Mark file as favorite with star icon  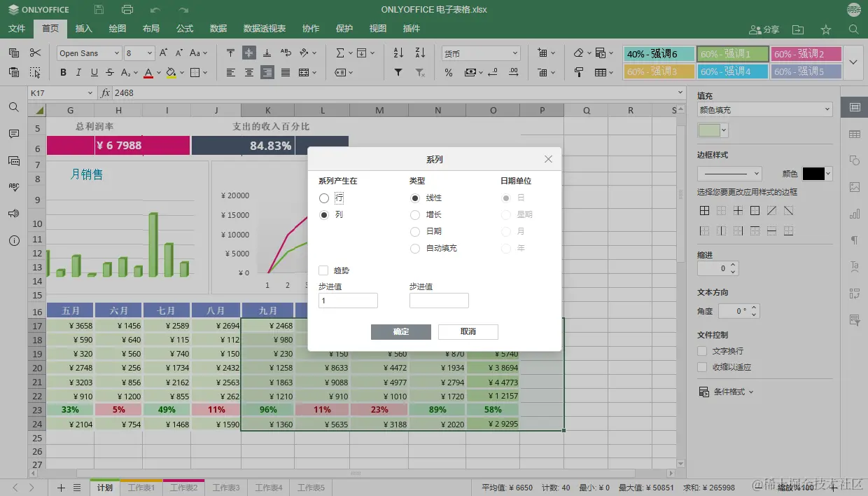[x=826, y=29]
